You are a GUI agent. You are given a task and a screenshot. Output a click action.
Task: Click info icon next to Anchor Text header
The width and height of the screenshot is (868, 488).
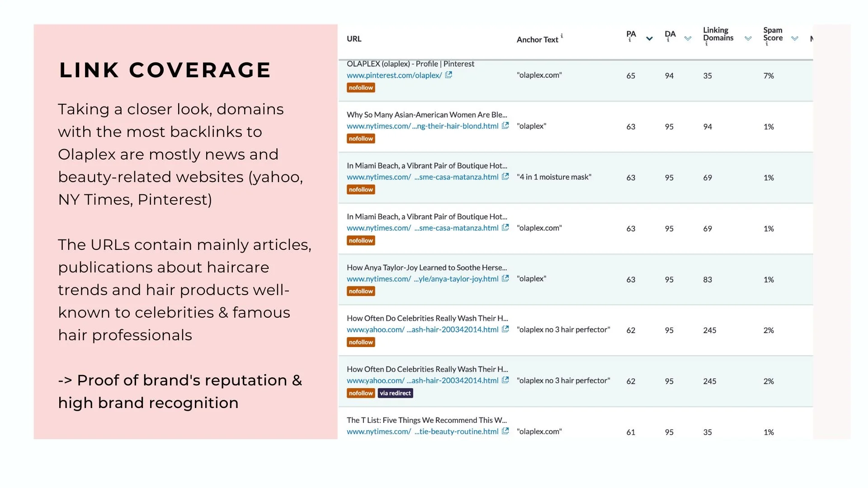(x=562, y=36)
